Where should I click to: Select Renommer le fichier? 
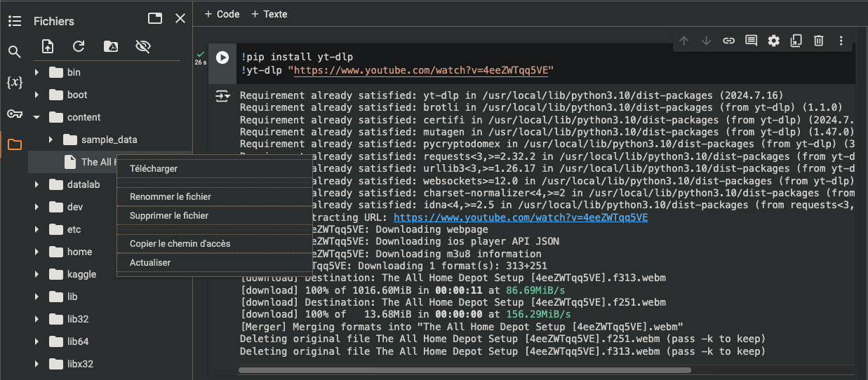(171, 197)
